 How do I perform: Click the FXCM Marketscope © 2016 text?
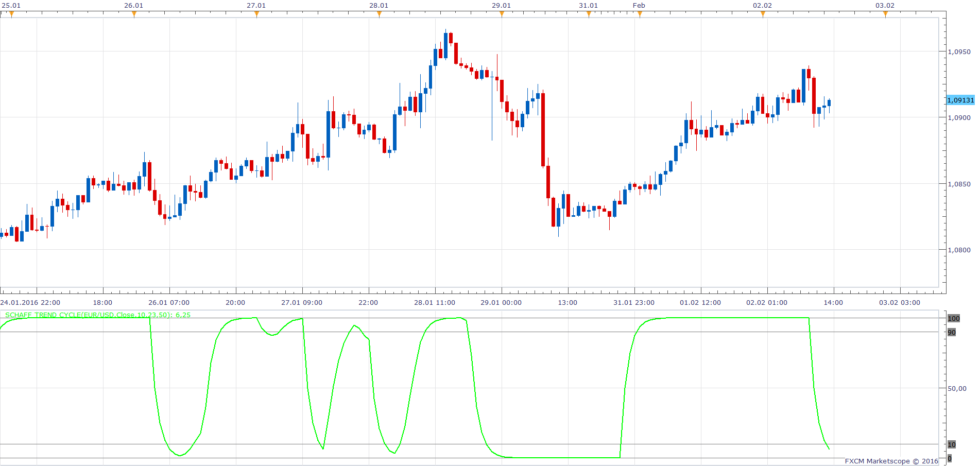tap(891, 461)
